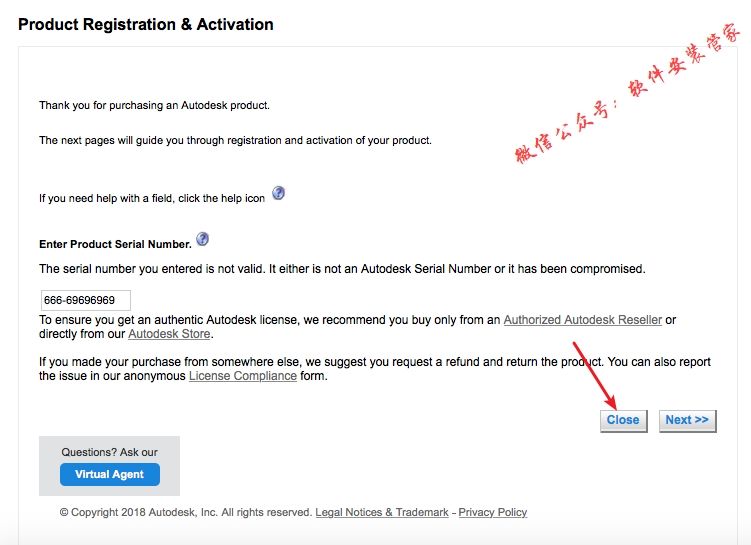Click the 'Enter Product Serial Number.' label

[115, 244]
